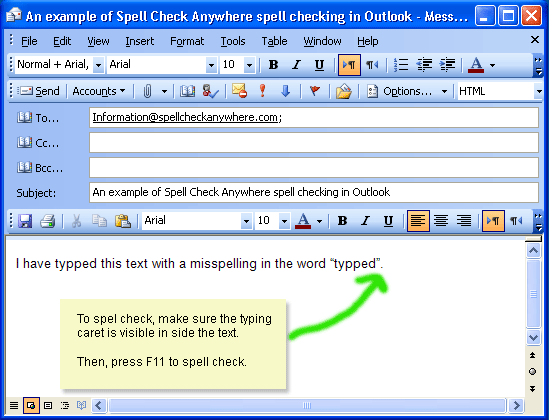This screenshot has width=549, height=420.
Task: Open the Edit menu
Action: click(x=62, y=41)
